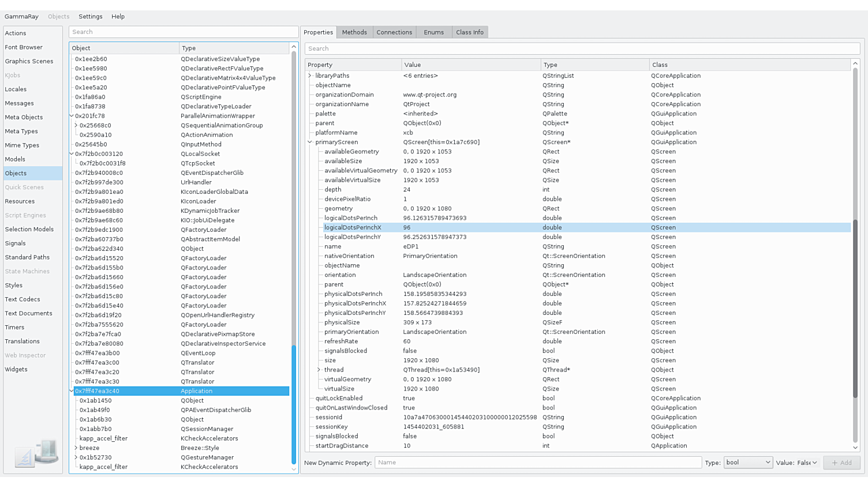Select Font Browser in the sidebar
Image resolution: width=868 pixels, height=488 pixels.
(24, 47)
